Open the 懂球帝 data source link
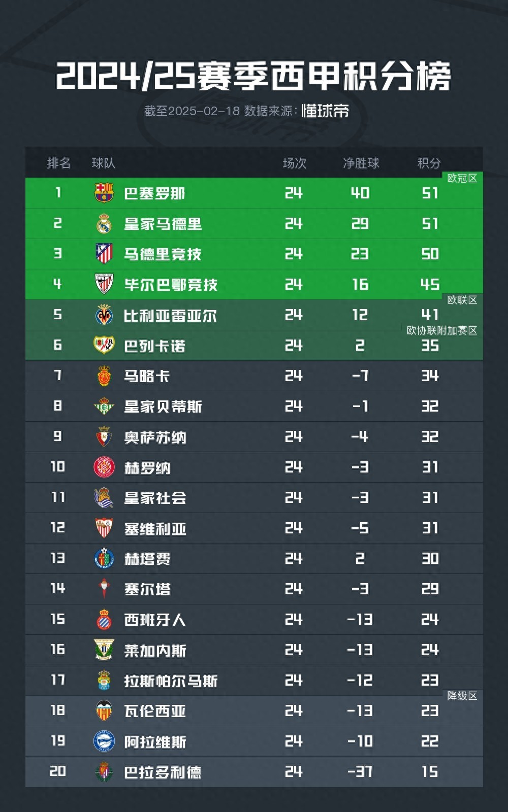This screenshot has width=508, height=812. coord(325,111)
